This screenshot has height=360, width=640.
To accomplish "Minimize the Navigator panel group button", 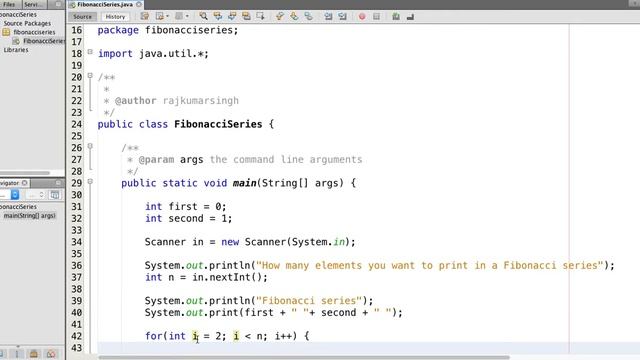I will [x=58, y=183].
